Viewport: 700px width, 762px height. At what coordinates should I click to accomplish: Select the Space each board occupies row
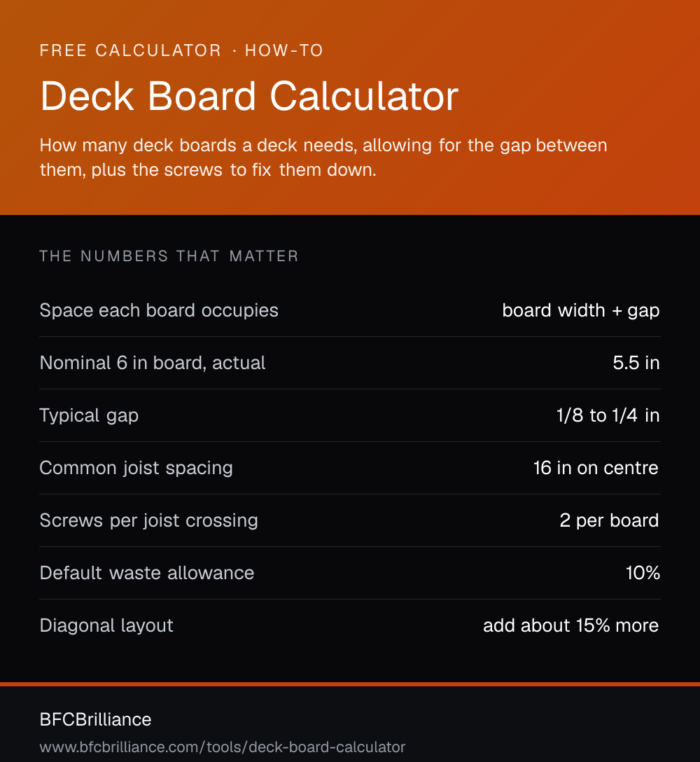tap(350, 310)
